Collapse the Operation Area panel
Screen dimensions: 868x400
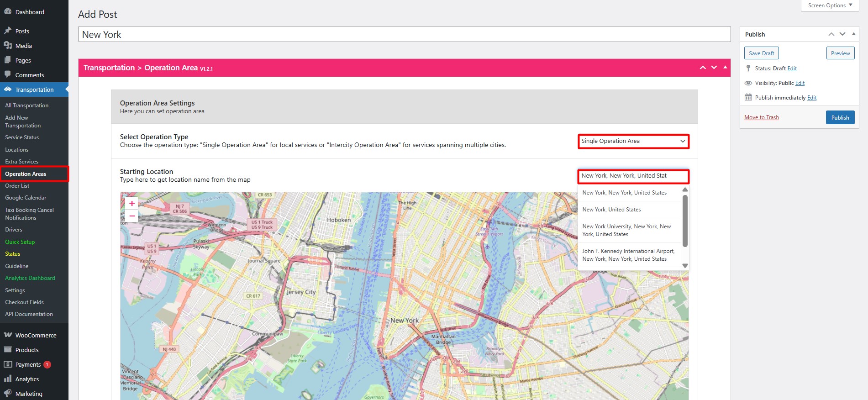725,68
